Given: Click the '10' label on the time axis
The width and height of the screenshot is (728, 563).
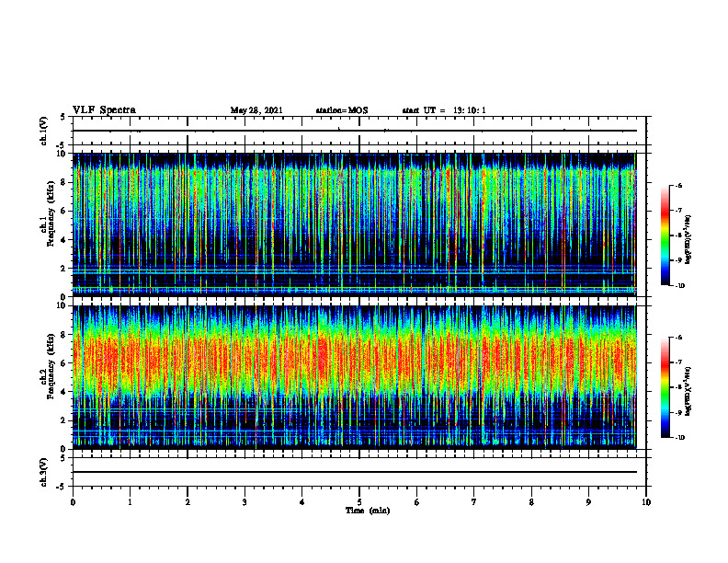Looking at the screenshot, I should pyautogui.click(x=646, y=502).
